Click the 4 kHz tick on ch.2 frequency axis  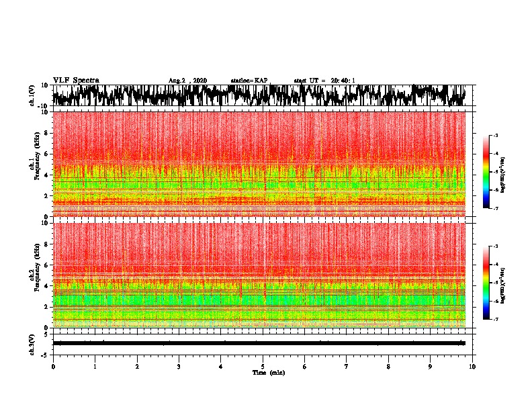coord(47,286)
